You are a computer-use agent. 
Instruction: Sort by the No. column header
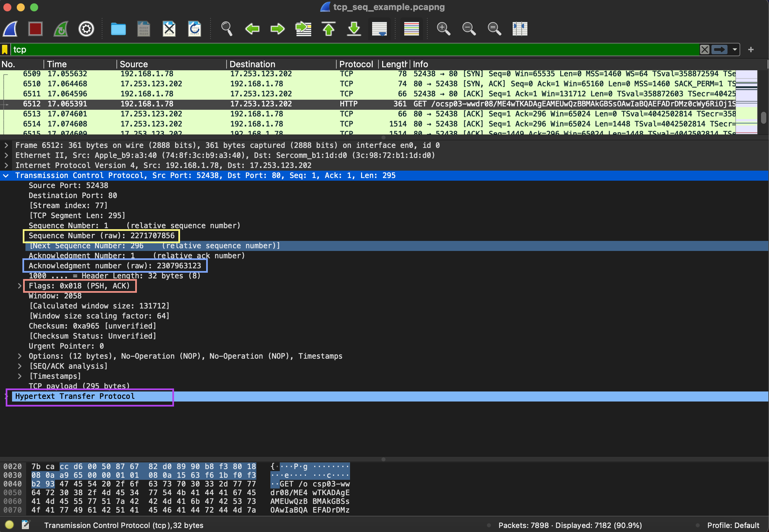(22, 64)
